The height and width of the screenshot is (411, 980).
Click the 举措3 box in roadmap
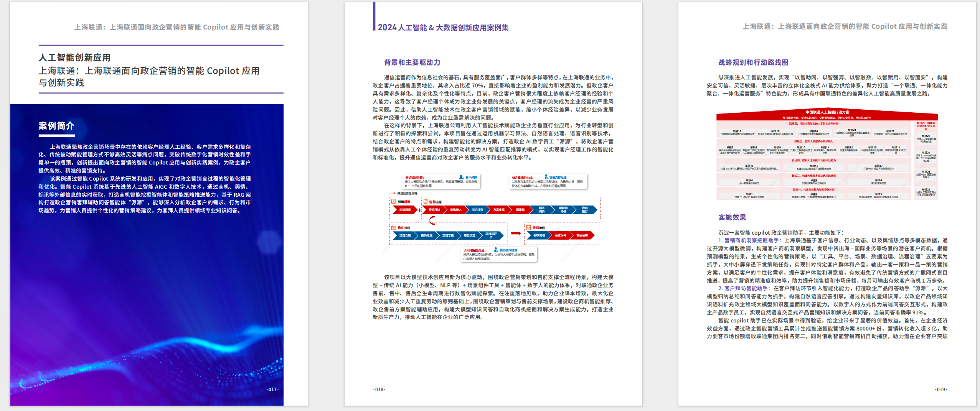point(878,196)
